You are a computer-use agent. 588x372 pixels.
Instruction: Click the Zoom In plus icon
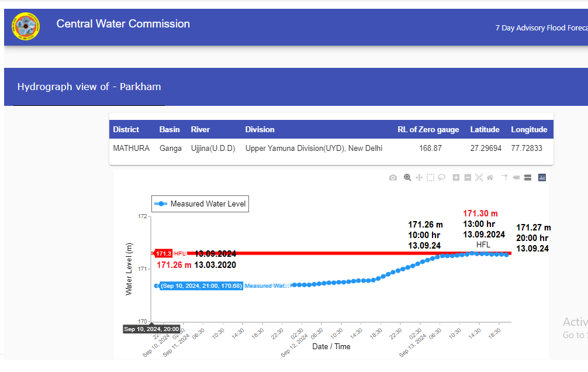[456, 178]
